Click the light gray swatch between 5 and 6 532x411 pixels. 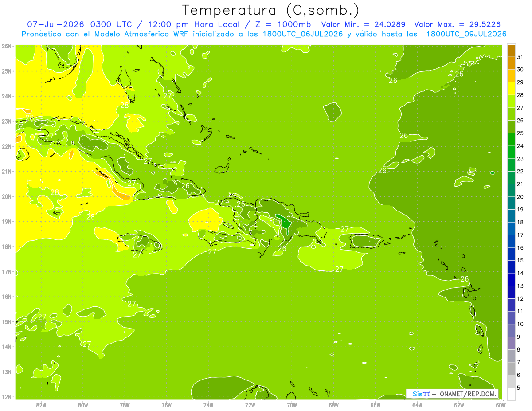pos(511,381)
